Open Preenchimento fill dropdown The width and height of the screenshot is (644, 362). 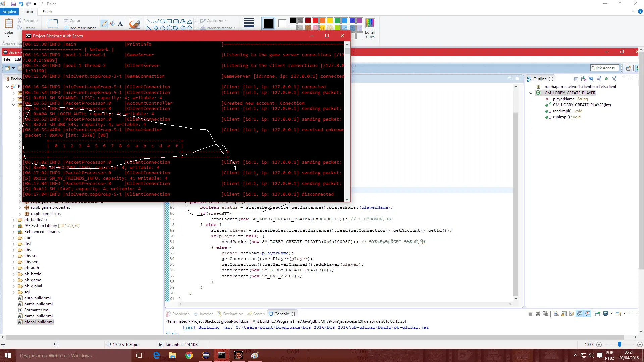coord(218,28)
